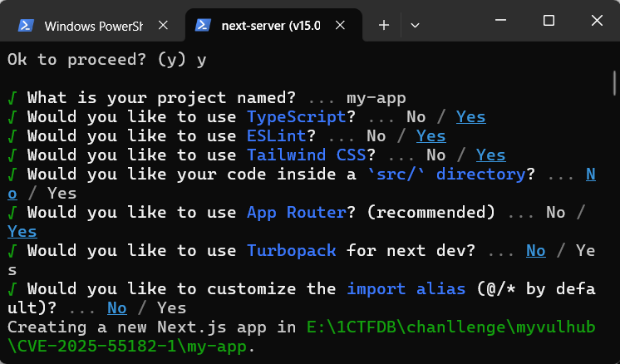Screen dimensions: 620x364
Task: Click the terminal icon on the next-server tab
Action: (202, 26)
